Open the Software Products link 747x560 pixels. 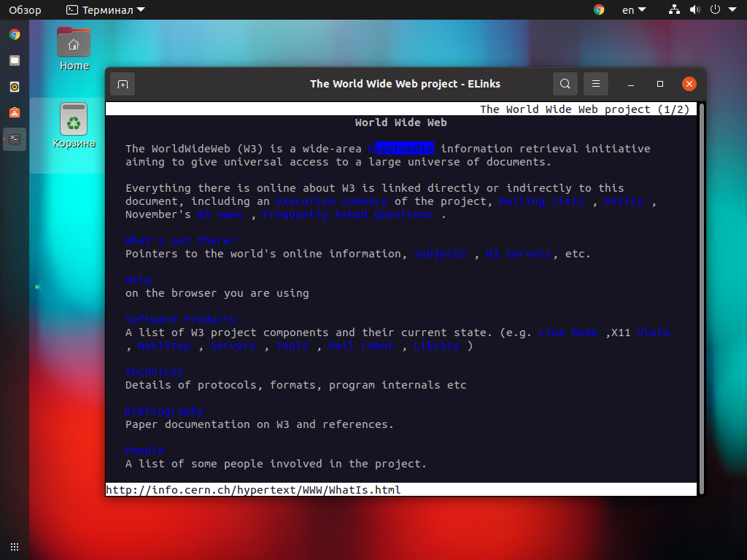(181, 319)
